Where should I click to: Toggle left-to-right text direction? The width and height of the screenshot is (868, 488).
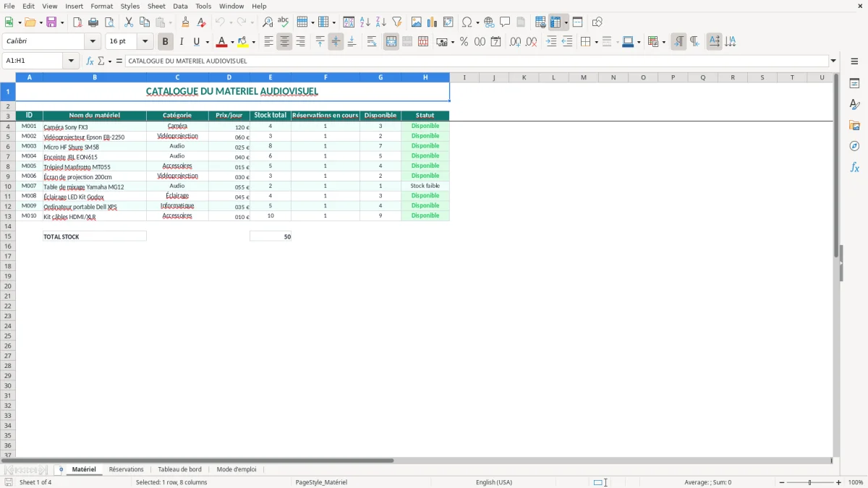point(678,42)
